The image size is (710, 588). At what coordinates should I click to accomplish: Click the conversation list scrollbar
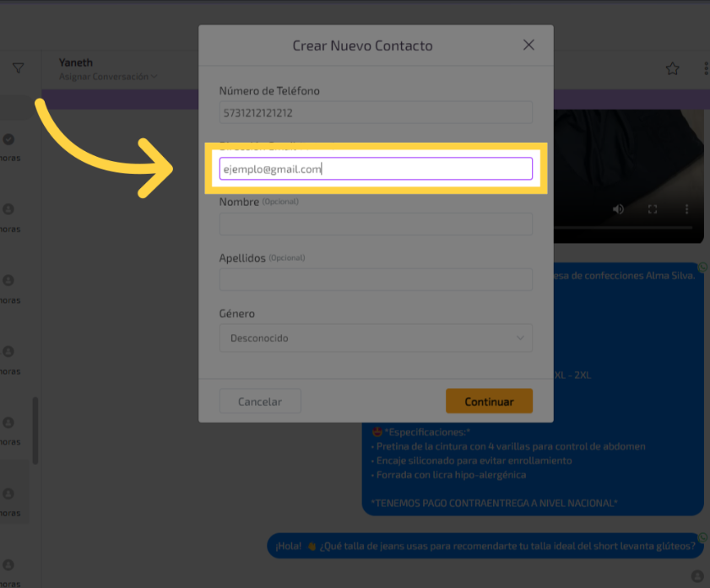(x=35, y=430)
